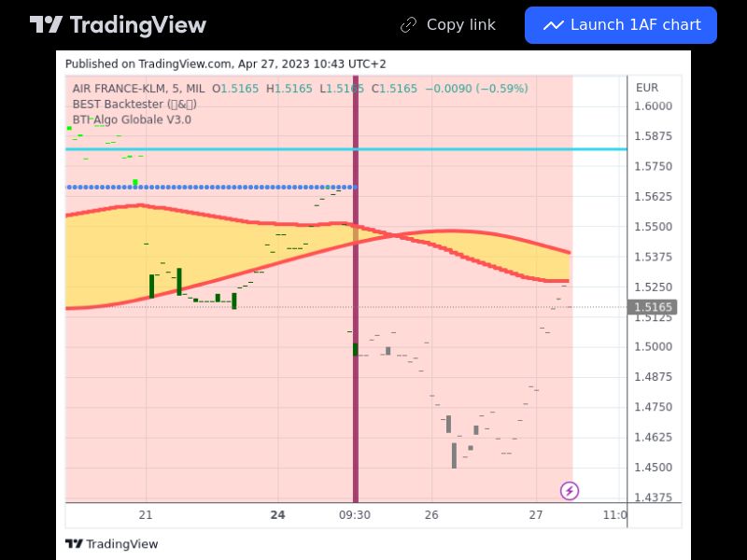Click date label 26 on time axis

(431, 515)
